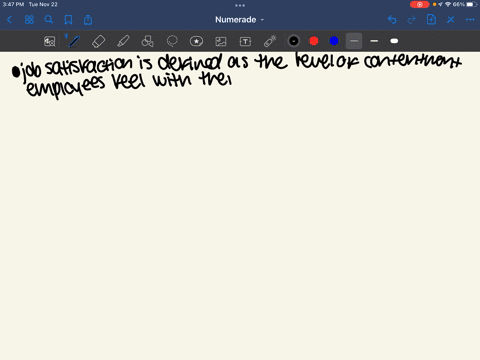Viewport: 480px width, 360px height.
Task: Go back using the left chevron
Action: 10,20
